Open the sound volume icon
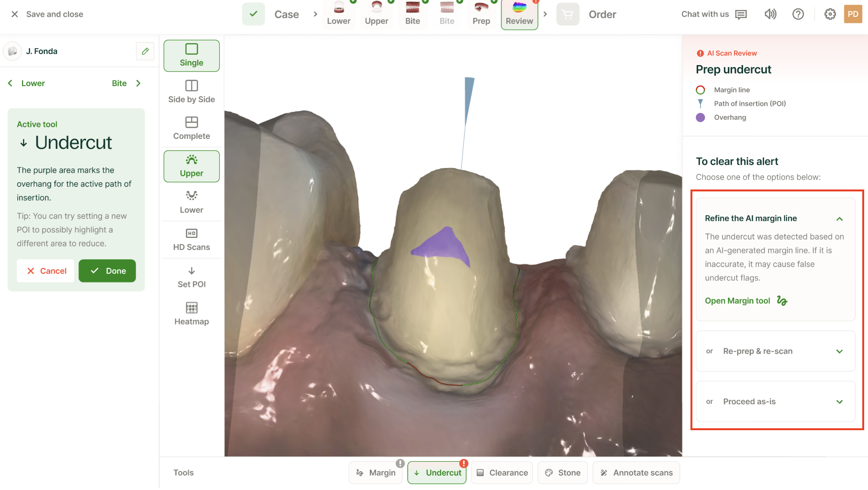The image size is (868, 490). click(x=770, y=14)
